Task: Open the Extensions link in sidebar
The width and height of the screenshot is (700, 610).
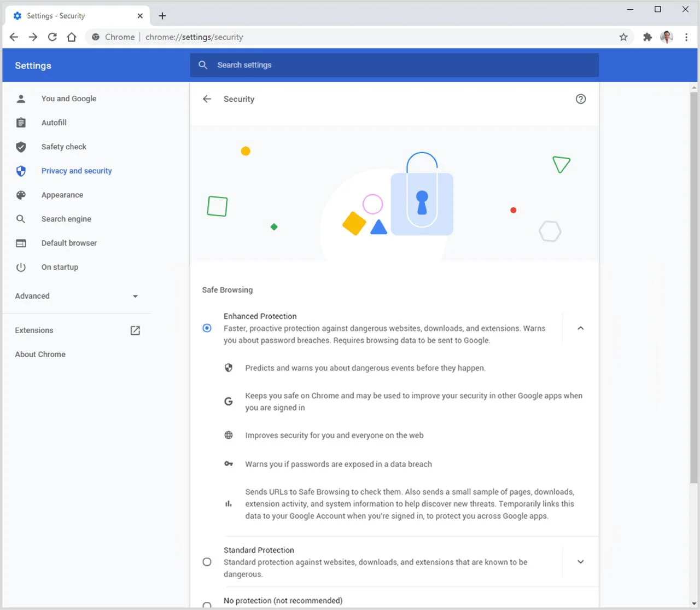Action: tap(34, 330)
